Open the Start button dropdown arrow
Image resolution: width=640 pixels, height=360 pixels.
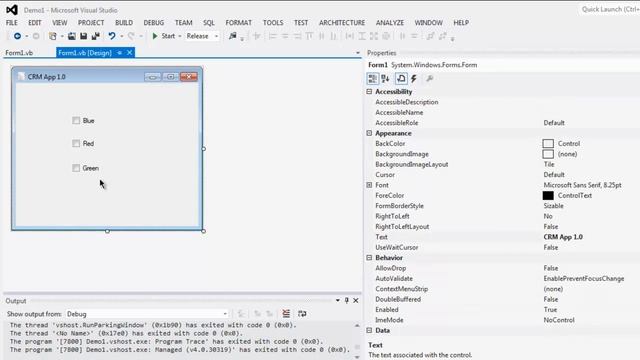(x=180, y=36)
